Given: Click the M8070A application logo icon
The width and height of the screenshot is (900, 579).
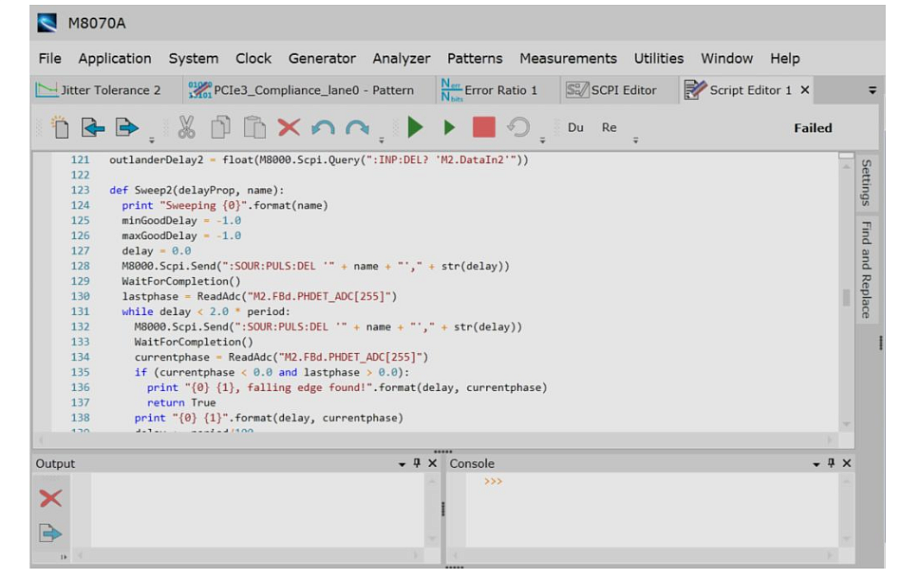Looking at the screenshot, I should (x=46, y=23).
